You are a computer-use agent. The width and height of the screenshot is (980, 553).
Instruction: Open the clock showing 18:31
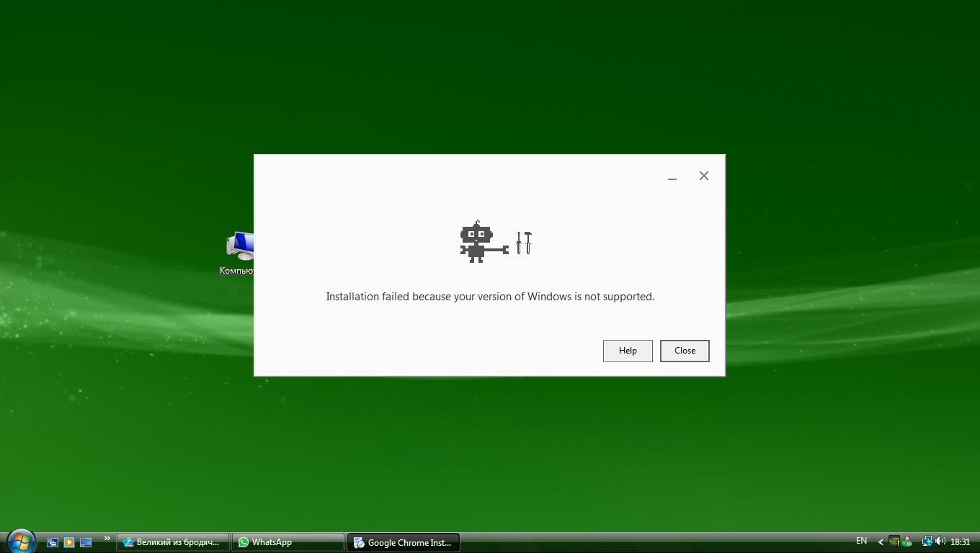[x=961, y=542]
